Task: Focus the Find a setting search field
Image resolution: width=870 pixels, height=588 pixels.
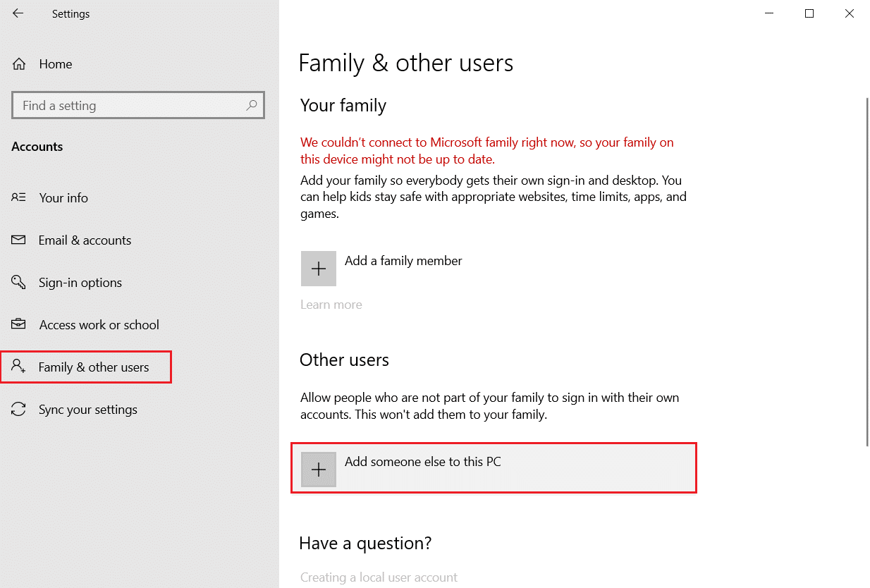Action: tap(130, 106)
